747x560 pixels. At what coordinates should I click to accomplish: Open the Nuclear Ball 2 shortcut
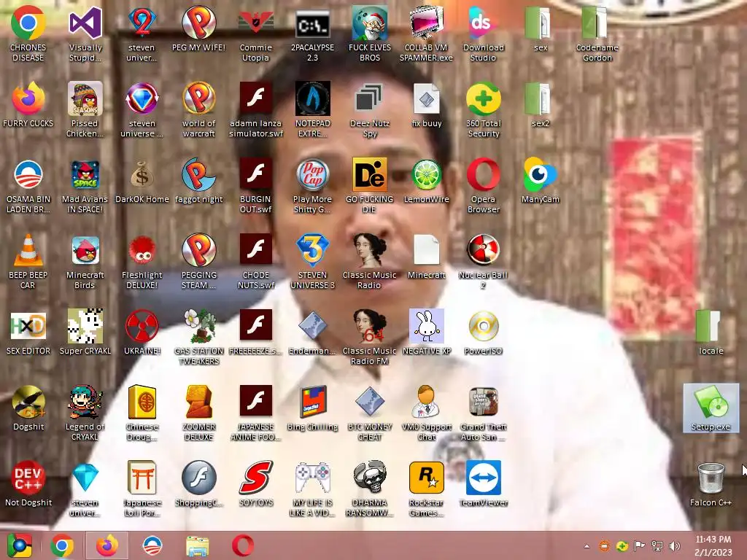coord(484,261)
